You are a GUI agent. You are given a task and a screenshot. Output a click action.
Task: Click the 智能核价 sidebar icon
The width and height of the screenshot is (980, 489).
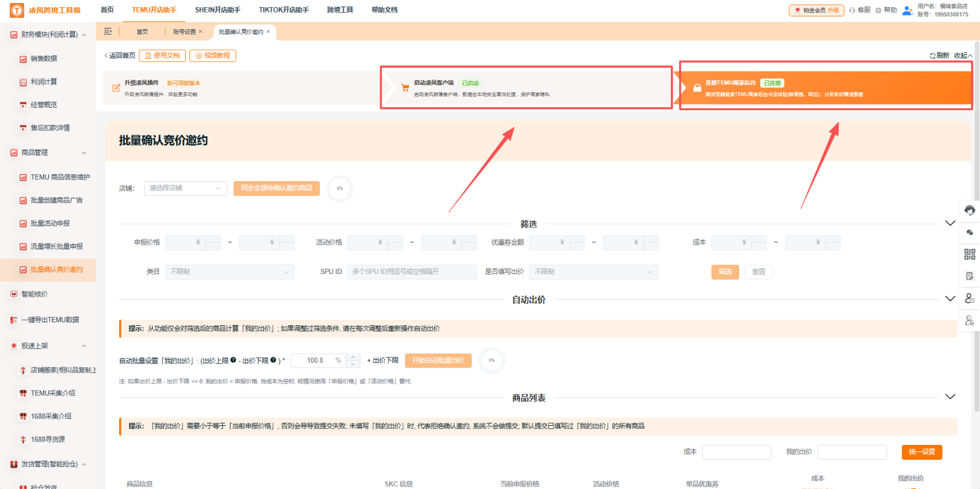[x=14, y=294]
